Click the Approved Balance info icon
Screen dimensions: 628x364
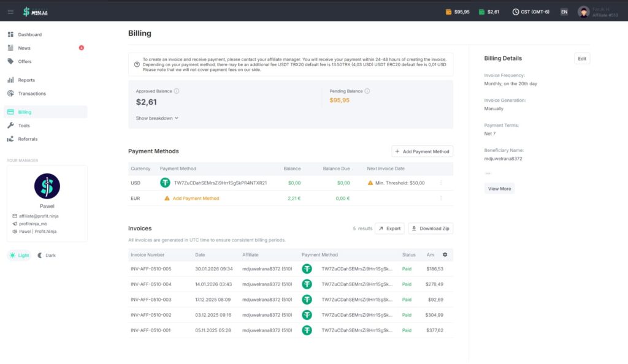pos(177,91)
